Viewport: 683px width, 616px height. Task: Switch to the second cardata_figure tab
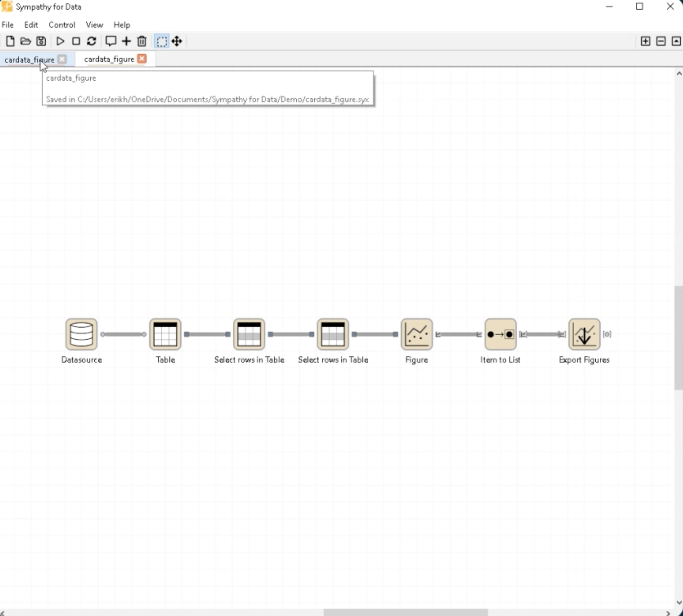click(x=109, y=59)
